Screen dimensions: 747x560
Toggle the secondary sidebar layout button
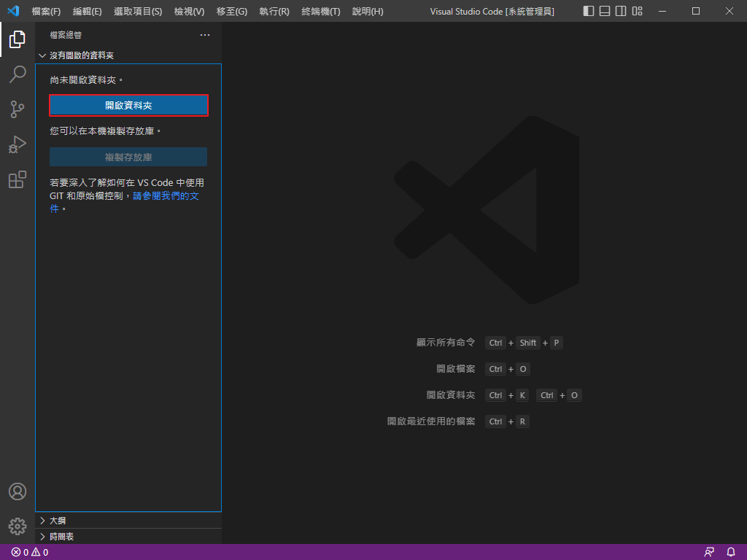(x=621, y=11)
